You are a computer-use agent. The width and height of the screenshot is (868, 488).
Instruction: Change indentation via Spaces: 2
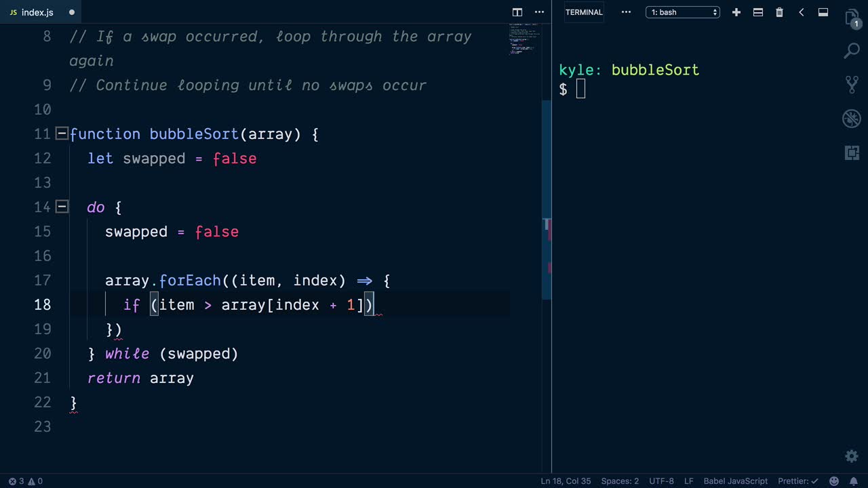(x=622, y=481)
